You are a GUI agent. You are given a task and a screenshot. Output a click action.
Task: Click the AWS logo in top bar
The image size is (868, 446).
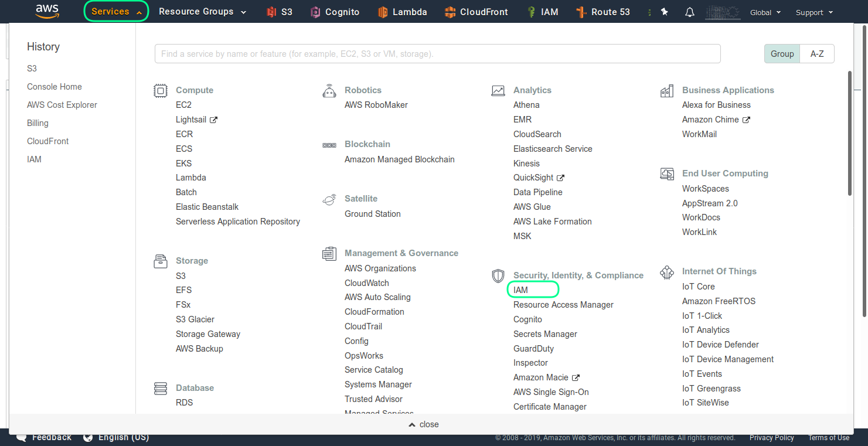pyautogui.click(x=47, y=11)
